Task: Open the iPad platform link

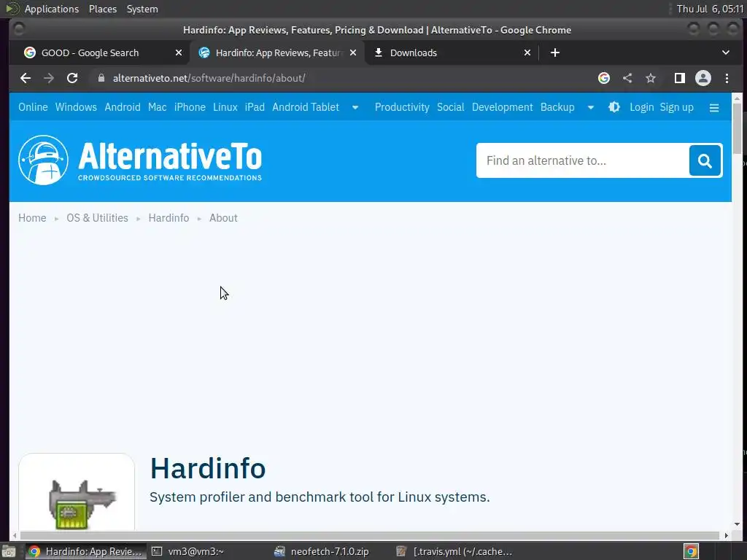Action: tap(255, 107)
